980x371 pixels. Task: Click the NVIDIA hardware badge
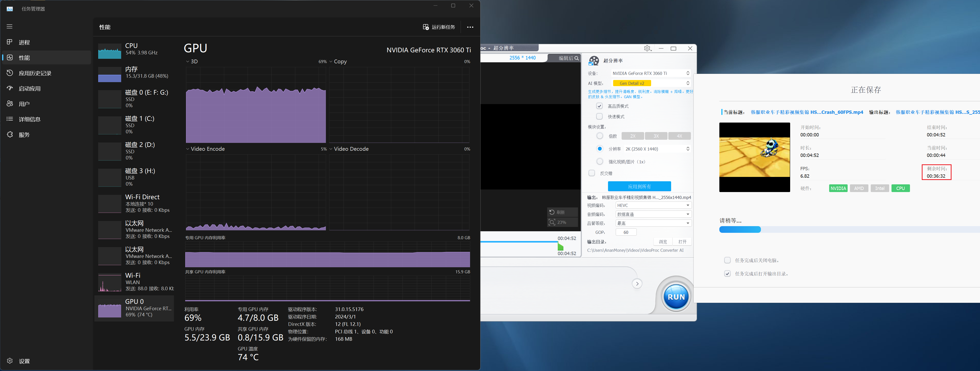tap(838, 188)
